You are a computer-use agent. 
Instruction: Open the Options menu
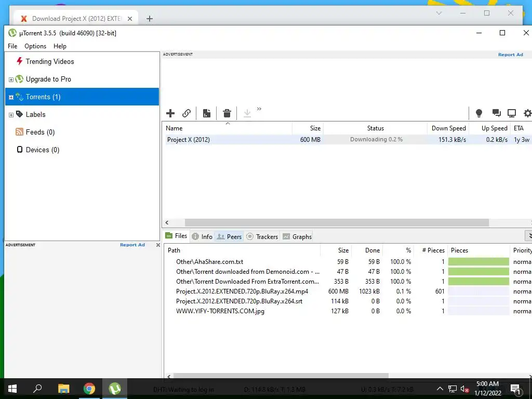tap(35, 46)
